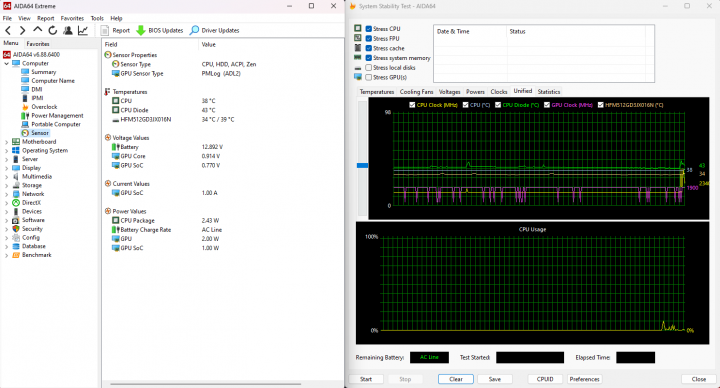The height and width of the screenshot is (388, 720).
Task: Uncheck the Stress cache checkbox
Action: click(368, 48)
